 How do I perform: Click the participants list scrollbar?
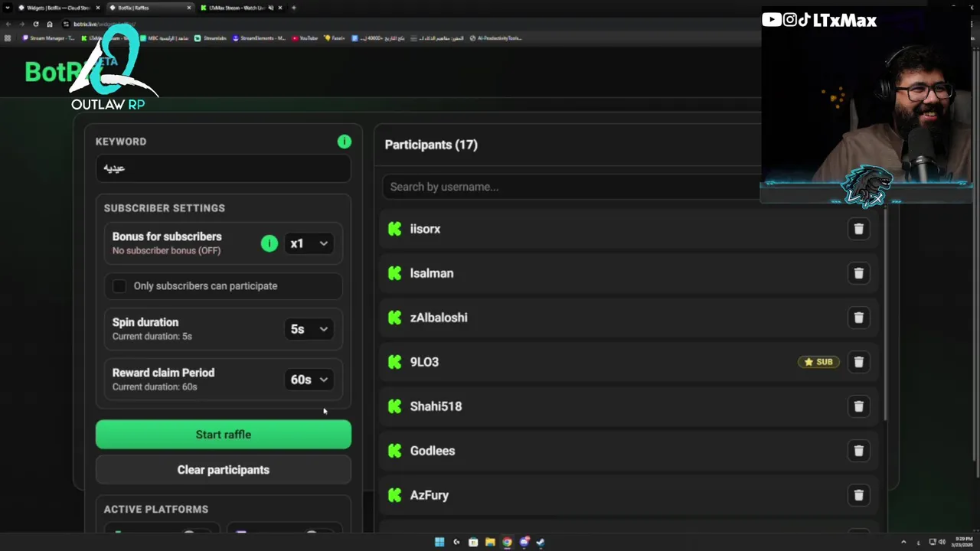tap(884, 314)
